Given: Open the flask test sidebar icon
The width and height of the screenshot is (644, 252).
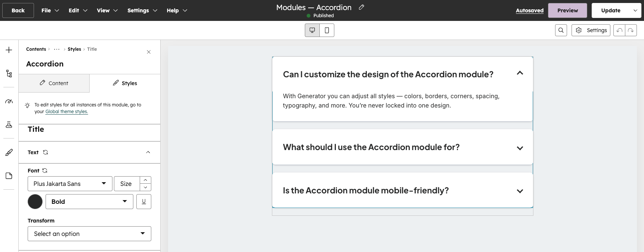Looking at the screenshot, I should click(x=9, y=125).
